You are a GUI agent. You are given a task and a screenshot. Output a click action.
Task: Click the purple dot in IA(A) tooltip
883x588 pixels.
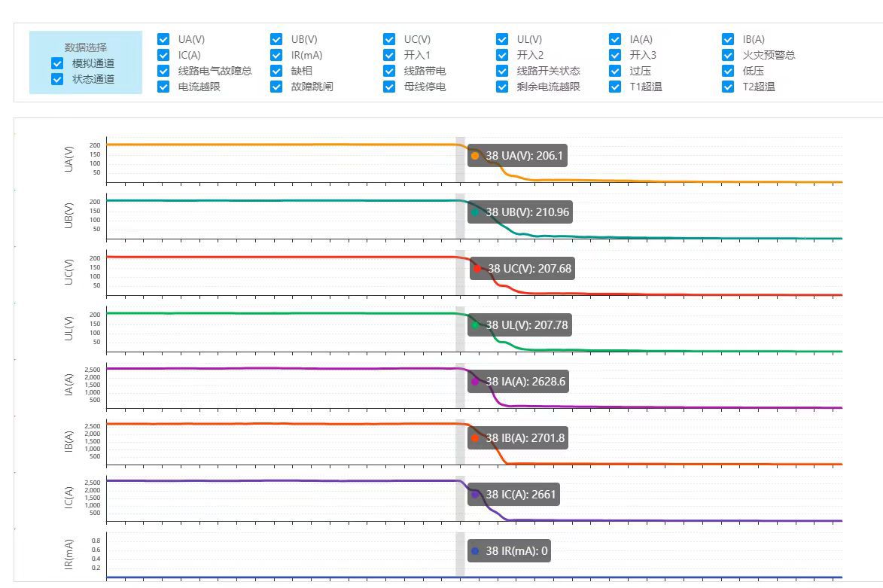pos(475,382)
